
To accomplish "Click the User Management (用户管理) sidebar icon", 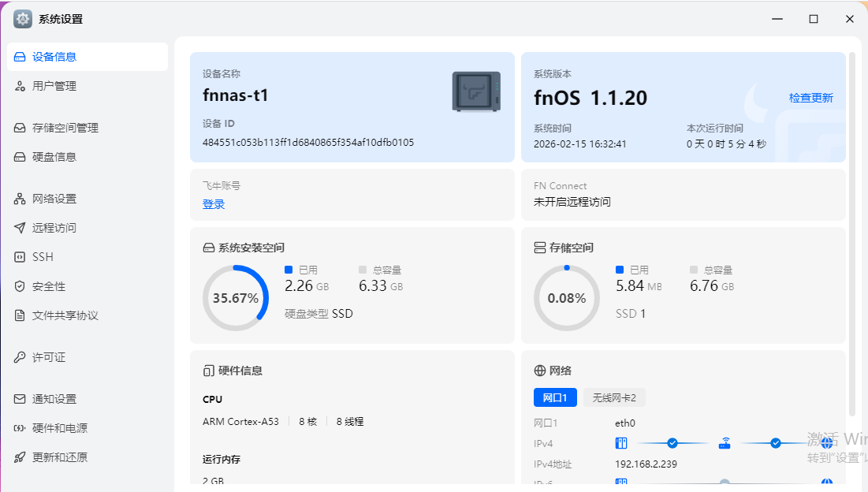I will tap(20, 86).
